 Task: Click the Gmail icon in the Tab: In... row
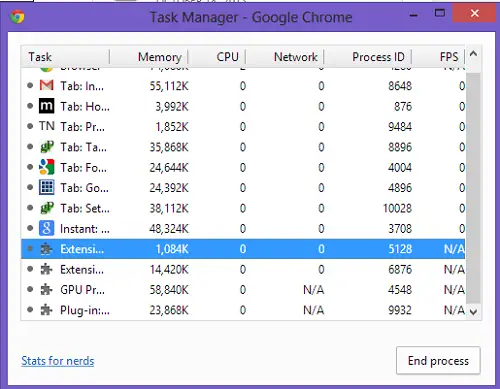pyautogui.click(x=46, y=86)
